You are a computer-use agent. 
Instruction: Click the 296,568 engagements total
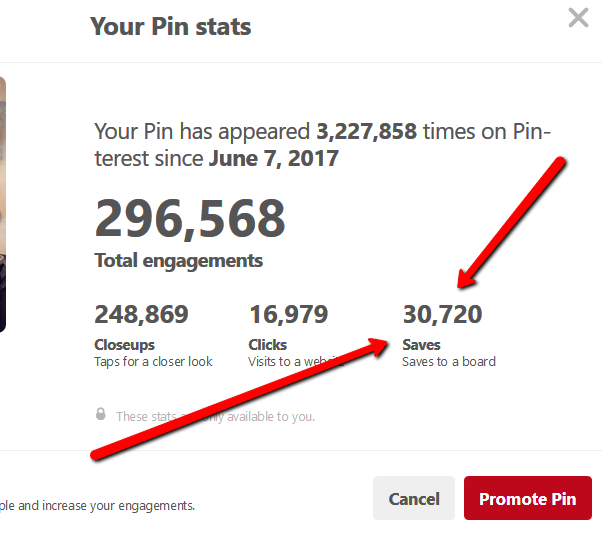click(190, 217)
